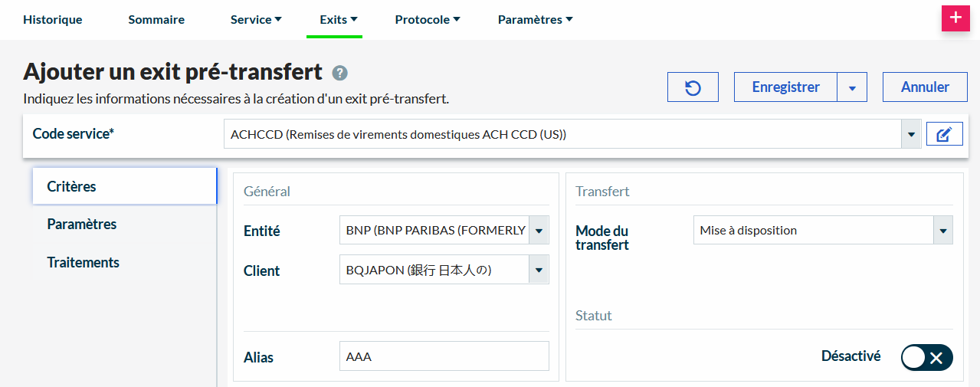Open the Protocole menu
Image resolution: width=980 pixels, height=387 pixels.
[428, 19]
